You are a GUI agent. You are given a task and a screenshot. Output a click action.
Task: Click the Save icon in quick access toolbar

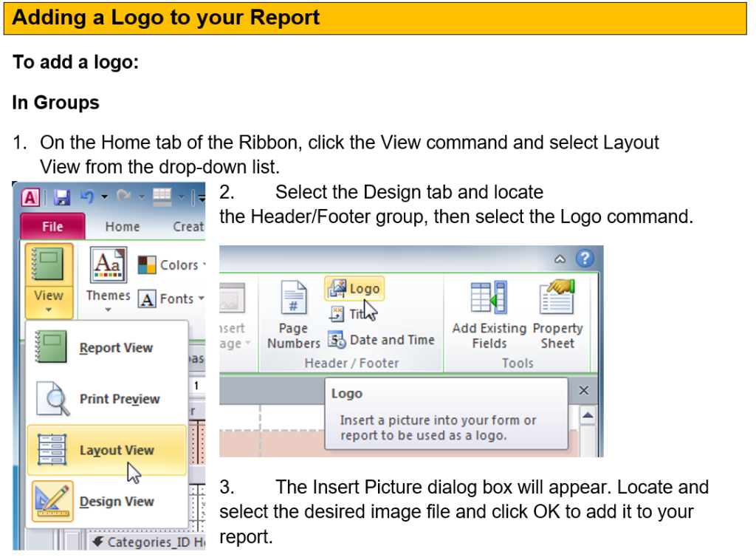(x=62, y=197)
